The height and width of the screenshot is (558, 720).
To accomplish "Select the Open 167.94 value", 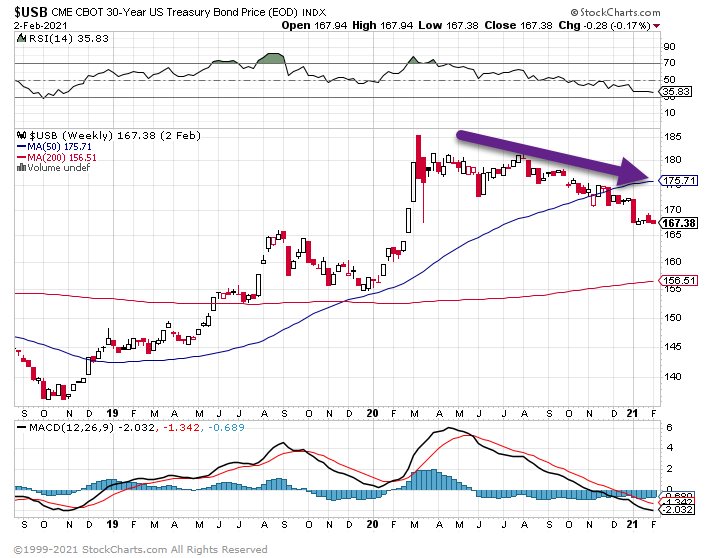I will click(x=314, y=25).
